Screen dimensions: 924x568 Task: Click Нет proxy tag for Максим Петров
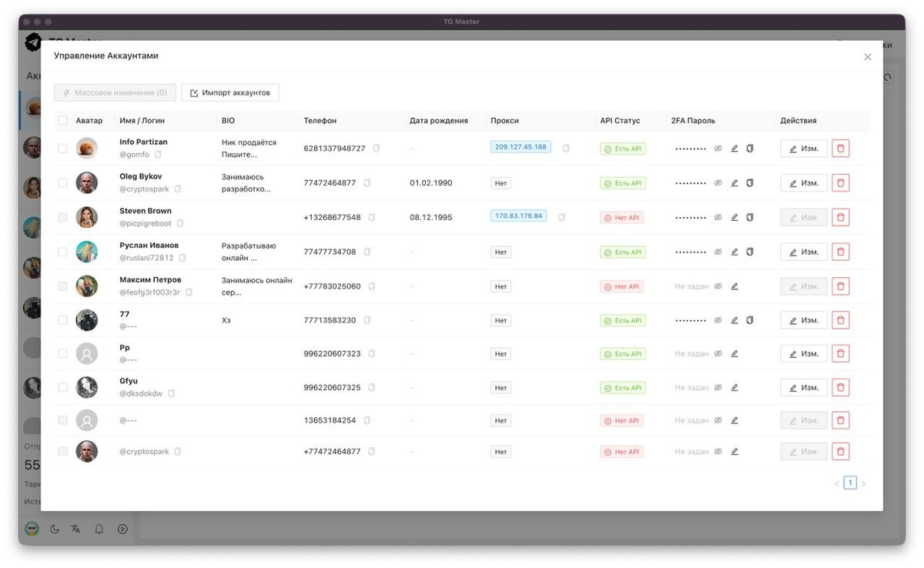(x=500, y=286)
